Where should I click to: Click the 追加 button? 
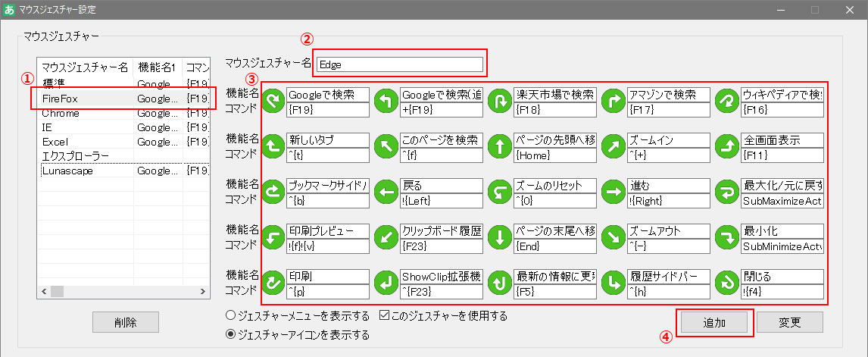point(714,322)
